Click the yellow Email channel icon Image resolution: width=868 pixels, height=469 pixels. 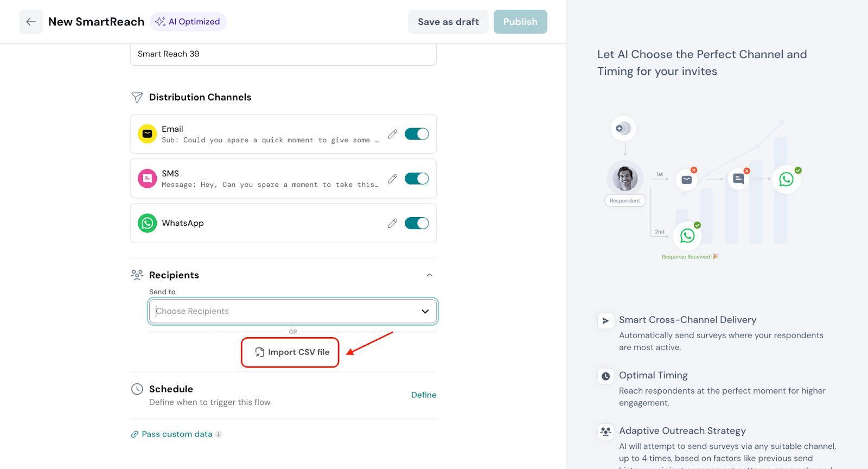point(147,134)
